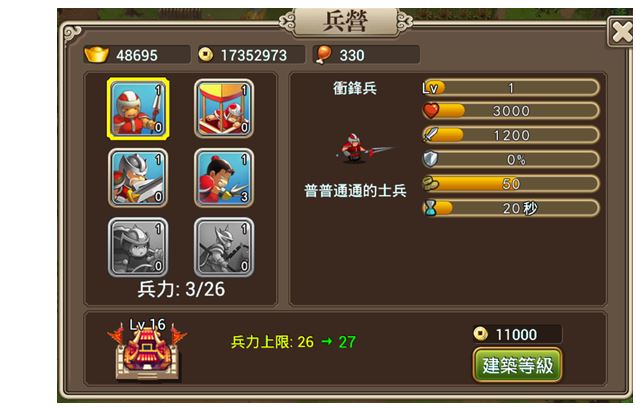Select the greyed-out locked cavalry unit icon
Viewport: 636px width, 408px height.
[224, 247]
